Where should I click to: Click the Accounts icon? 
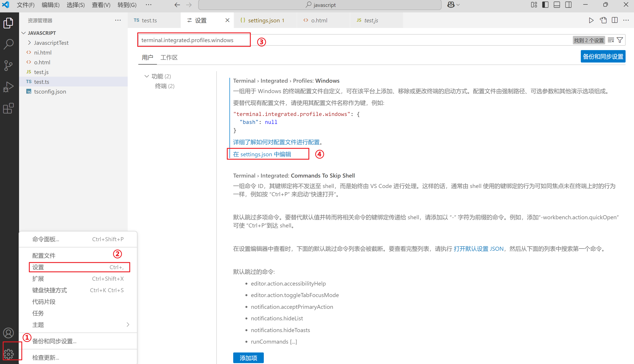(x=9, y=333)
